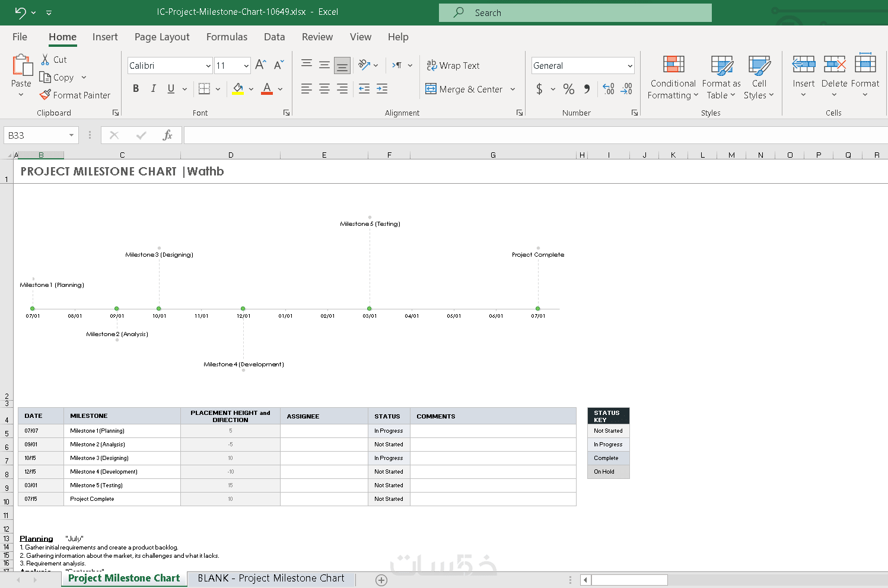Toggle Align Left
This screenshot has width=888, height=588.
click(x=307, y=89)
